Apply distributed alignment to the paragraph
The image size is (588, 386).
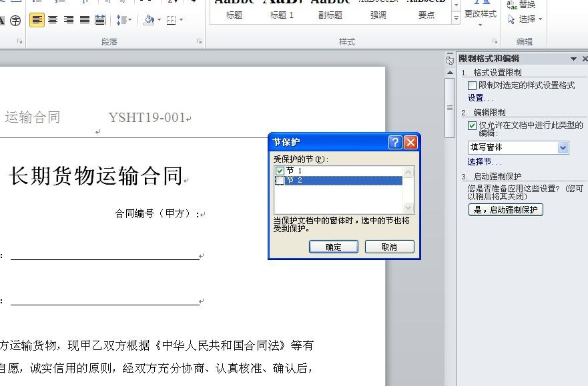100,20
